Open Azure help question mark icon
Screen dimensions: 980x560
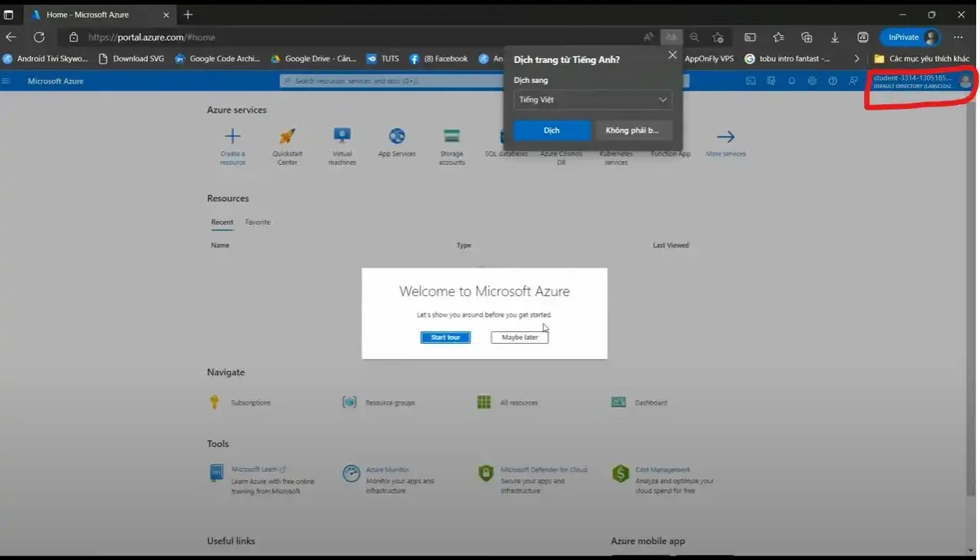pos(833,81)
